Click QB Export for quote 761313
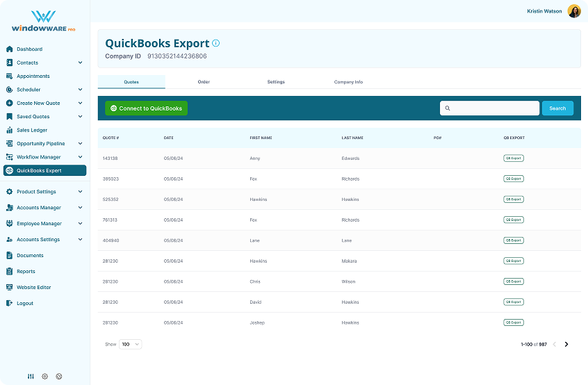Image resolution: width=588 pixels, height=385 pixels. [514, 220]
